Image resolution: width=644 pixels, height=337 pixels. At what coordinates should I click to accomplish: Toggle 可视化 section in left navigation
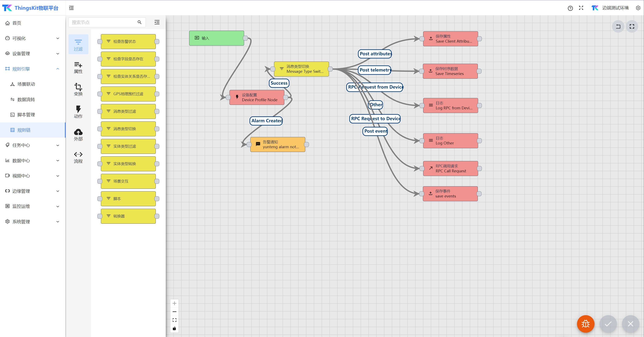tap(32, 38)
